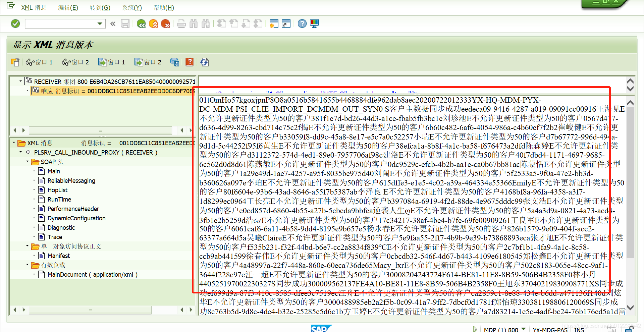Click the lower tree horizontal scrollbar

coord(90,310)
